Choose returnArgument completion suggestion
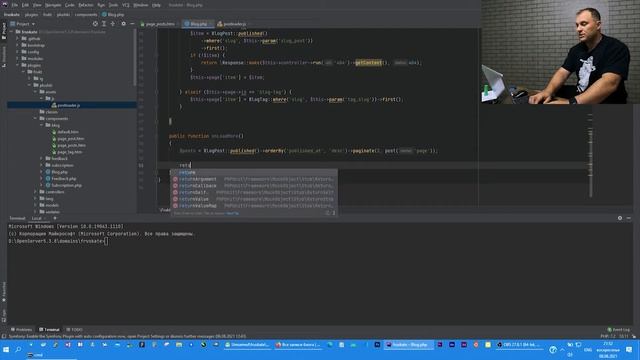The image size is (640, 360). click(x=254, y=179)
